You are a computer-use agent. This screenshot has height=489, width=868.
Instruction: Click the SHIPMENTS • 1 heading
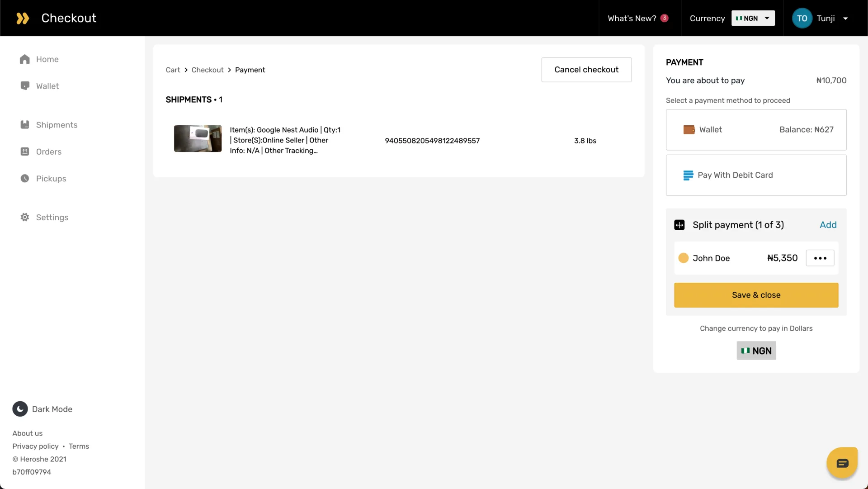(194, 100)
